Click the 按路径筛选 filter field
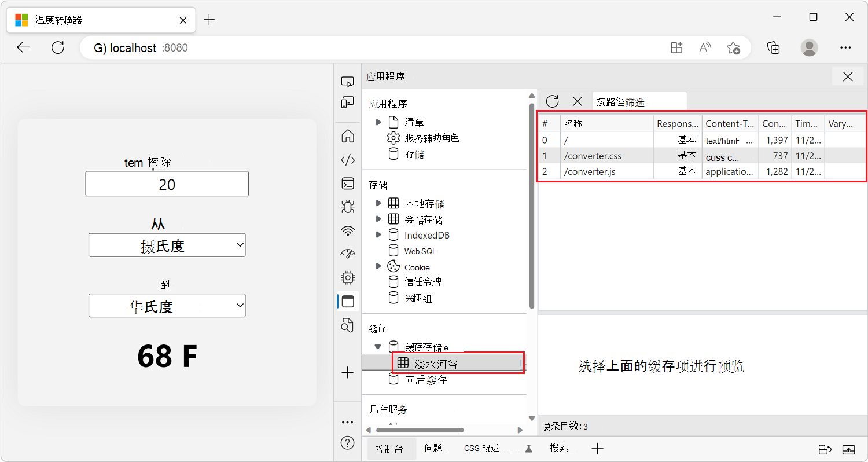Image resolution: width=868 pixels, height=462 pixels. point(639,101)
